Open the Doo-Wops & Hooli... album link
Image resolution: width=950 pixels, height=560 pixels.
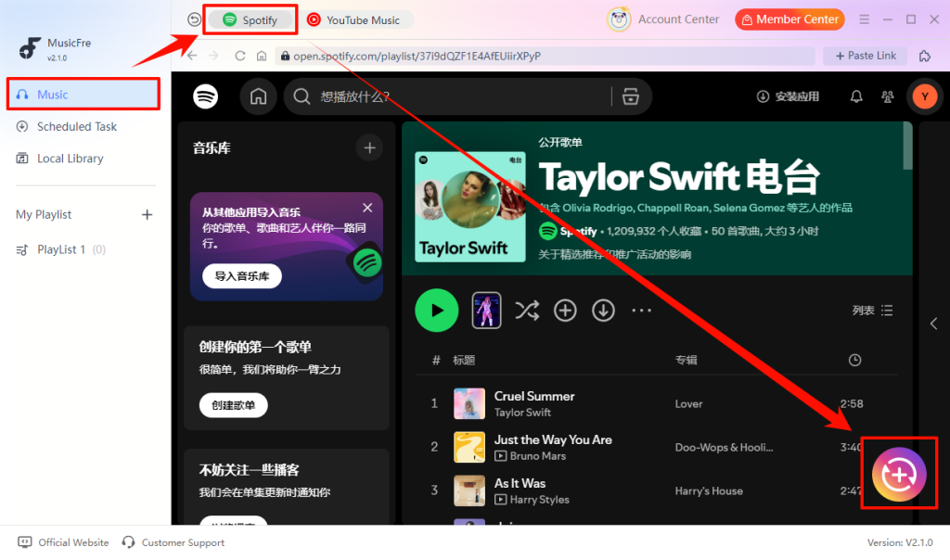pos(724,448)
